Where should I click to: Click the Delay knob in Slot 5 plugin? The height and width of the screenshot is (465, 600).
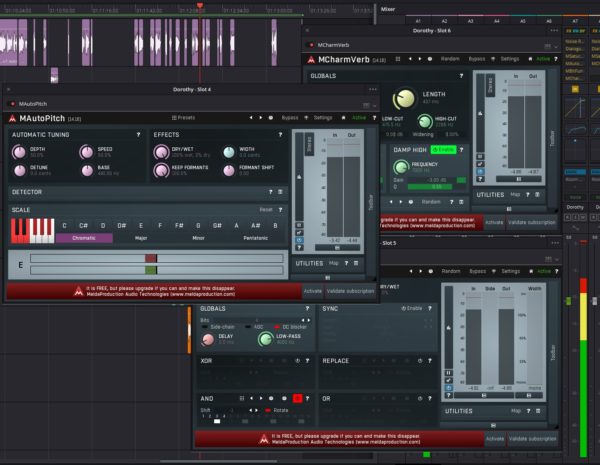pyautogui.click(x=208, y=339)
